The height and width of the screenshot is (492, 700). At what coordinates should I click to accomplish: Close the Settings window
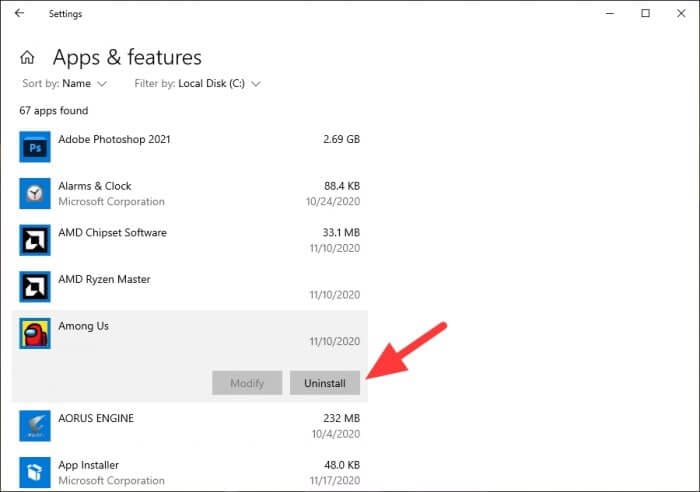pos(681,13)
